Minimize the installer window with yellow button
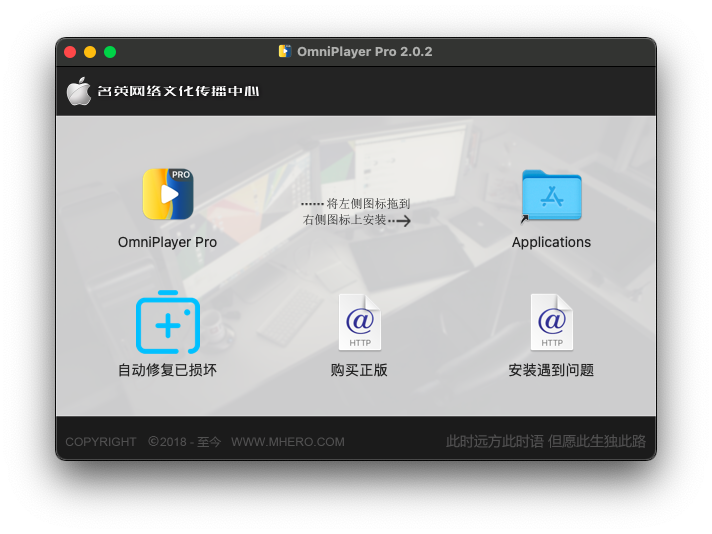Image resolution: width=712 pixels, height=534 pixels. pyautogui.click(x=90, y=52)
